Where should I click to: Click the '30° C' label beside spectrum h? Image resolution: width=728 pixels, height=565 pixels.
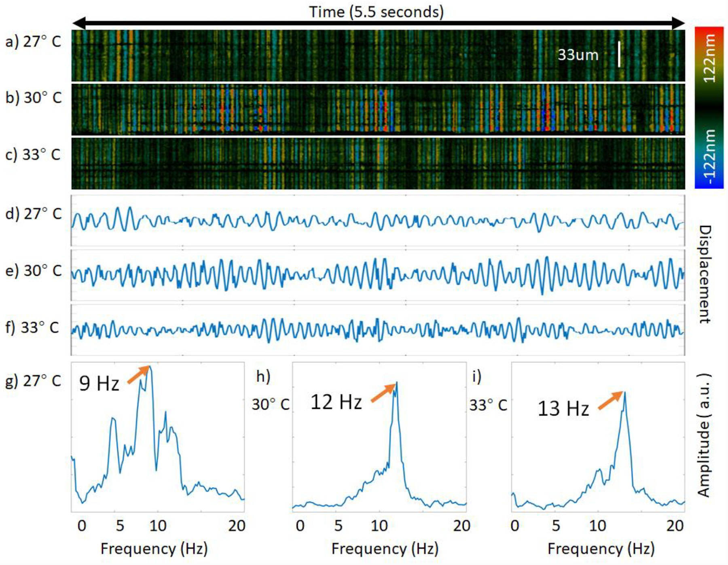[x=271, y=404]
